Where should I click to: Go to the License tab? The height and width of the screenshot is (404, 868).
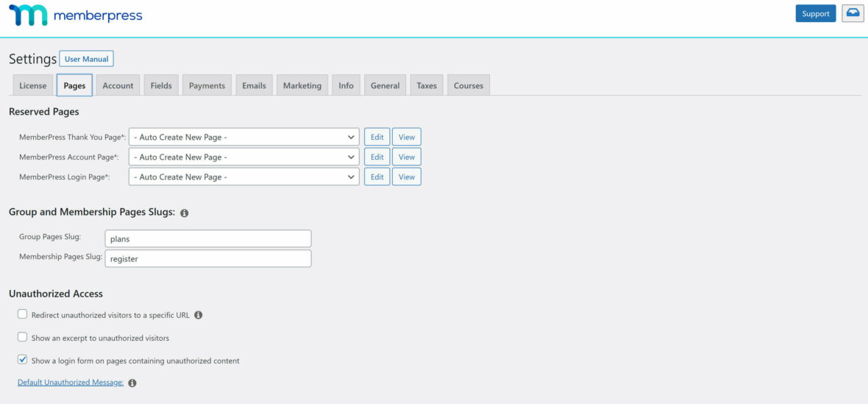click(32, 85)
